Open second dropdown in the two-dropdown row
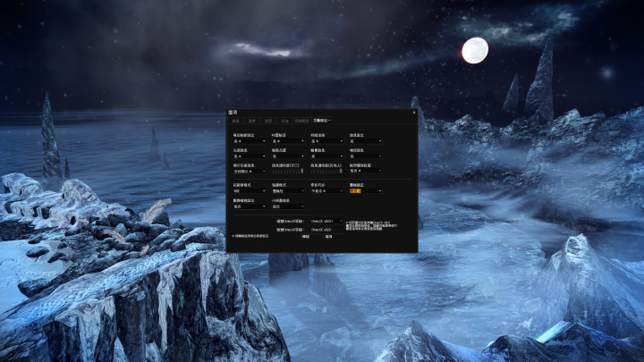Image resolution: width=644 pixels, height=362 pixels. point(288,206)
